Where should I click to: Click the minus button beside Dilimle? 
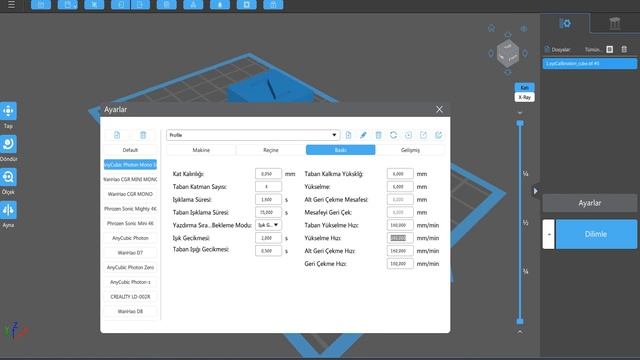click(549, 234)
